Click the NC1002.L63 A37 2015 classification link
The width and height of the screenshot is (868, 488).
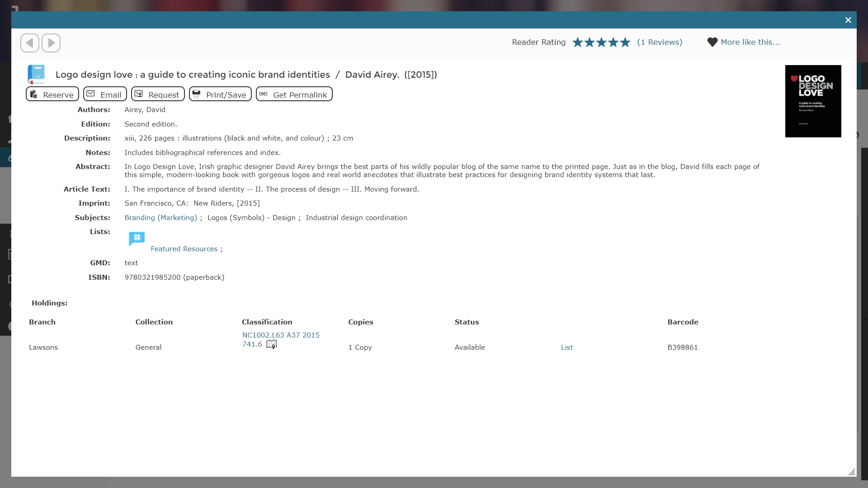point(280,335)
